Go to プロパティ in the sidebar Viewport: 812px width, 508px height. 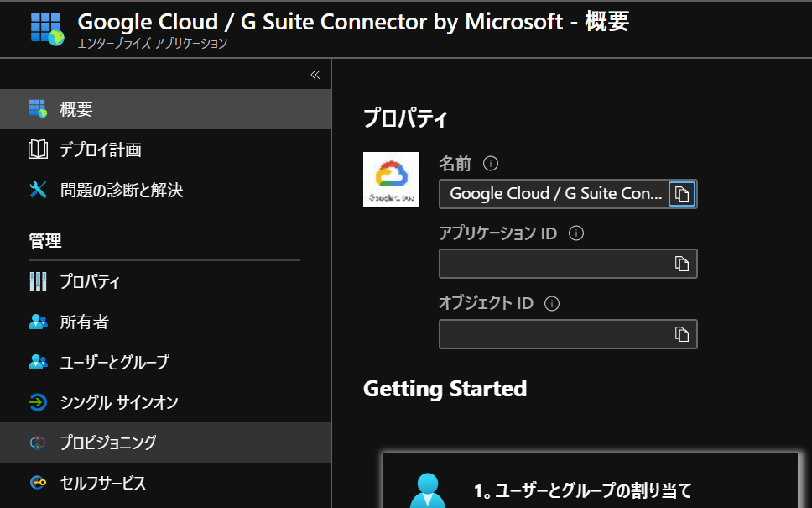click(89, 282)
